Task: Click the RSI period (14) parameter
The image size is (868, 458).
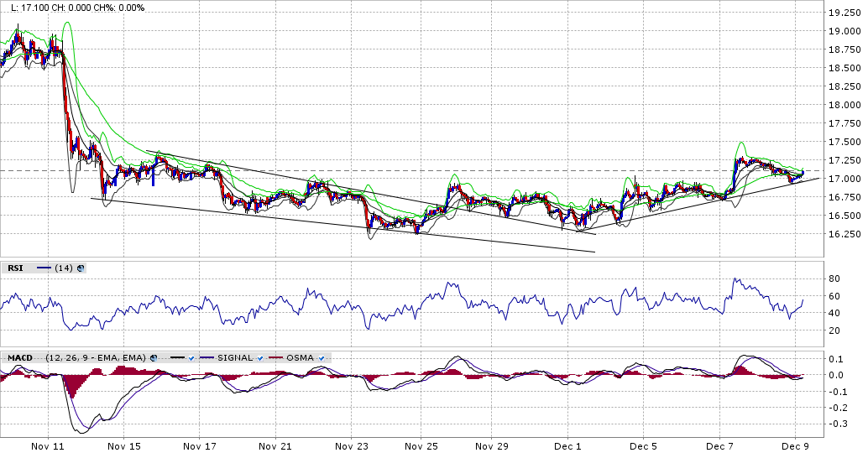Action: (x=64, y=268)
